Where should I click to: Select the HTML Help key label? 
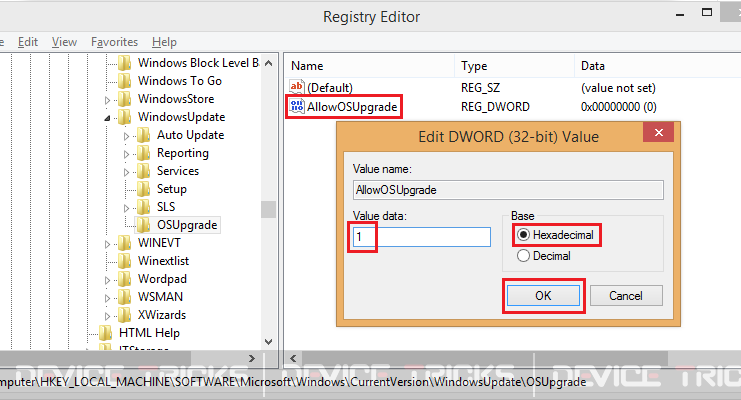[x=149, y=333]
